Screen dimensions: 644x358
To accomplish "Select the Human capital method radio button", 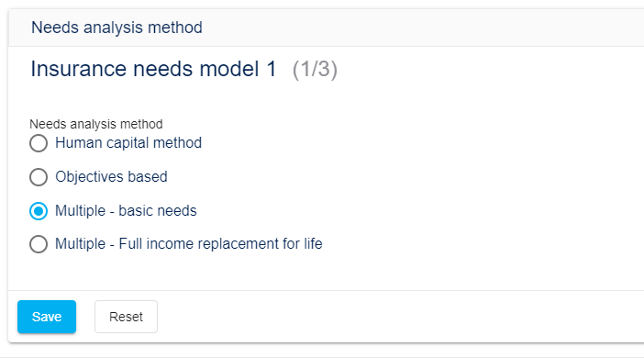I will pos(39,143).
